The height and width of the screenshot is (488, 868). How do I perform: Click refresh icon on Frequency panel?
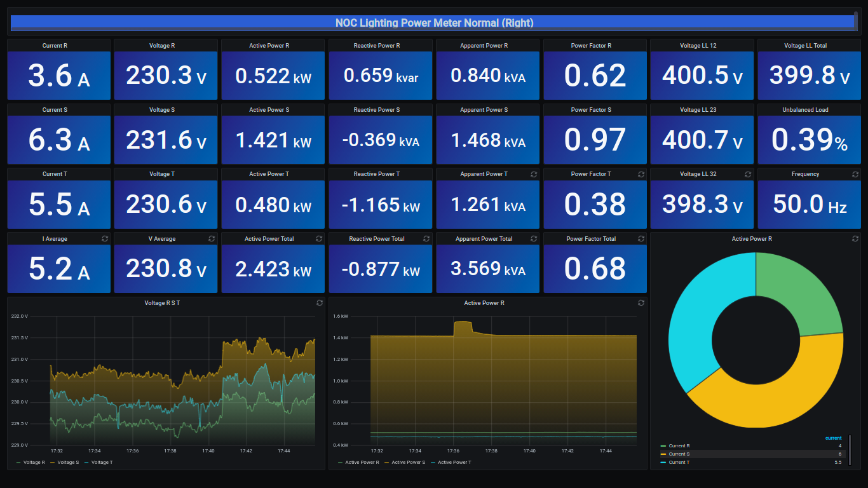[x=855, y=174]
